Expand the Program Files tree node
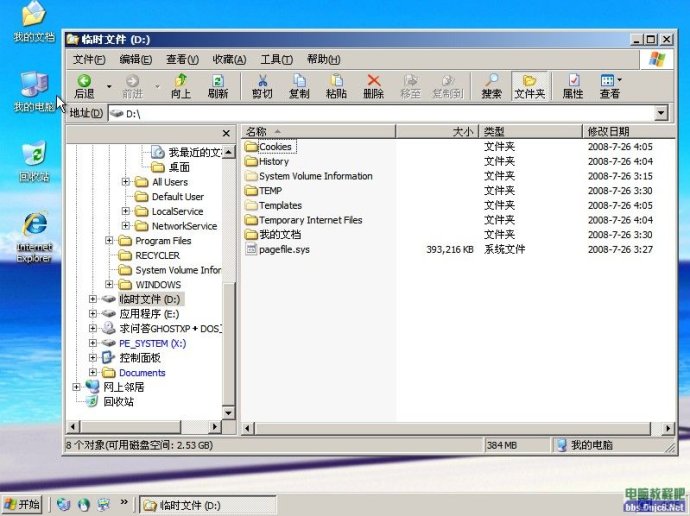Image resolution: width=690 pixels, height=516 pixels. point(109,240)
